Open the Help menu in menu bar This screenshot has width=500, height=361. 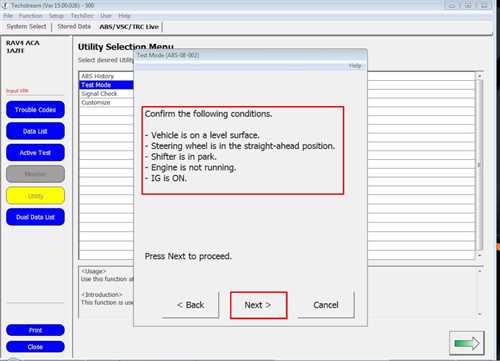tap(124, 16)
